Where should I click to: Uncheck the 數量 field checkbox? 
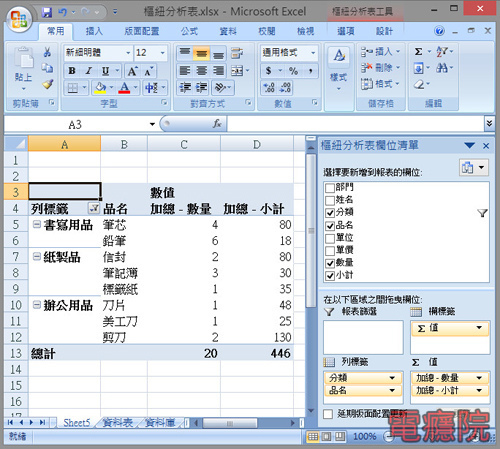pyautogui.click(x=330, y=263)
